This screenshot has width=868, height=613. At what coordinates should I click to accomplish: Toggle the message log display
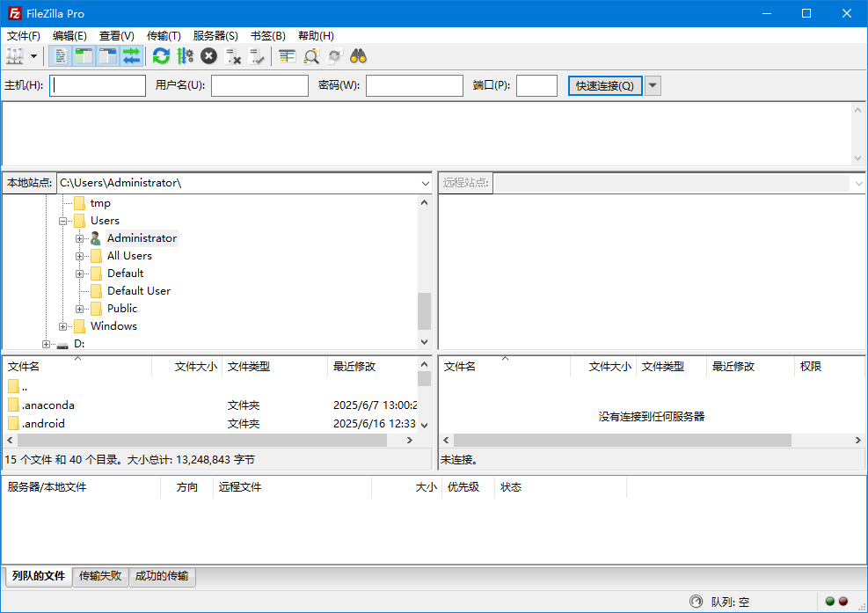coord(61,56)
